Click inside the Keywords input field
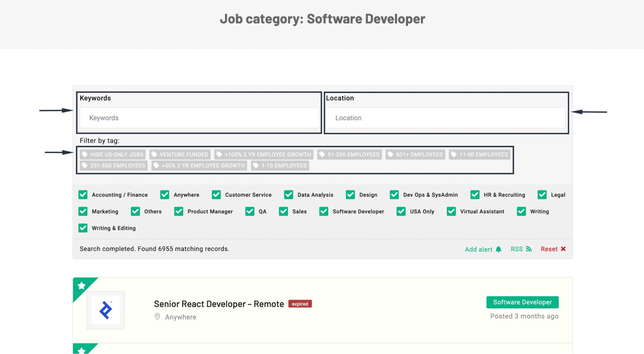Viewport: 644px width, 354px height. click(199, 118)
